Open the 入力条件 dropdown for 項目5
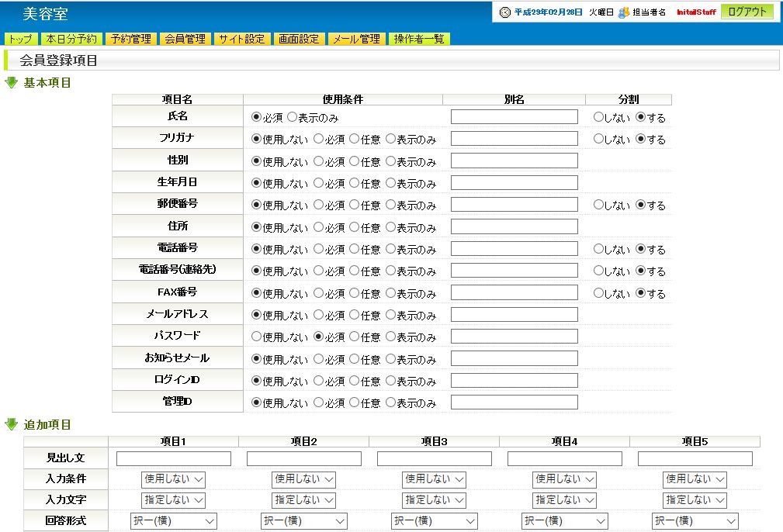 click(x=695, y=479)
